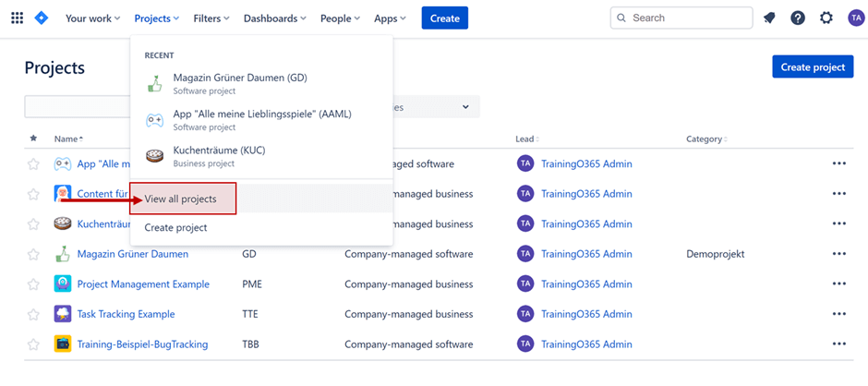Open more actions for Training-Beispiel-BugTracking row

click(x=838, y=344)
